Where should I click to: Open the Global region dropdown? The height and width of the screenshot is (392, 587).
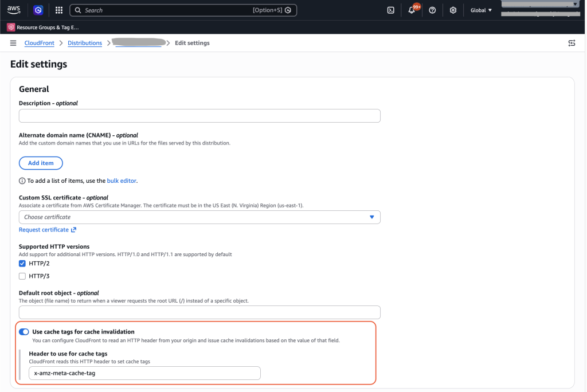pyautogui.click(x=481, y=10)
